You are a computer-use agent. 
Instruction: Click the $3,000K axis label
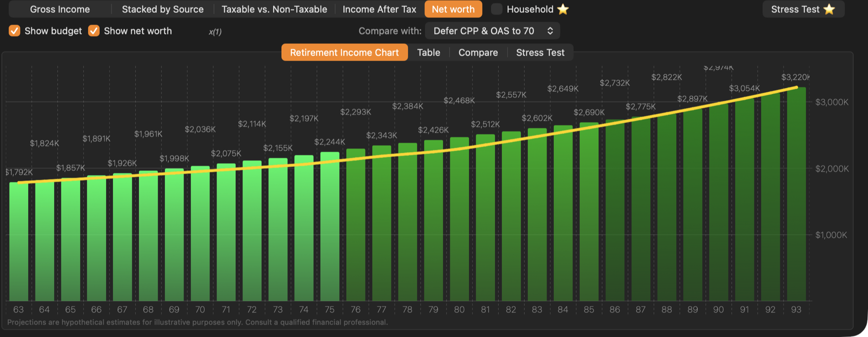832,102
